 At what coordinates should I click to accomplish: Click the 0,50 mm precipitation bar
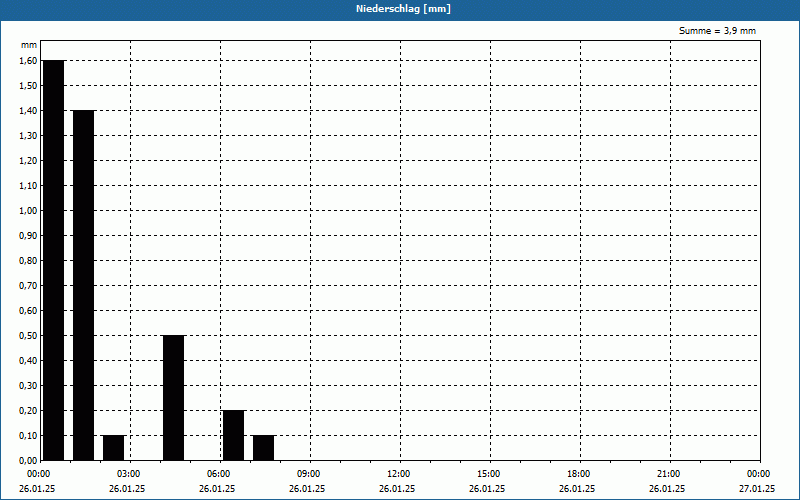(x=173, y=398)
